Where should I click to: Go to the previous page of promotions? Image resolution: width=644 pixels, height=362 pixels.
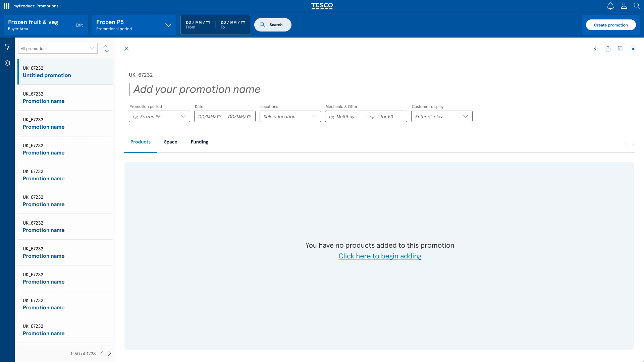pyautogui.click(x=102, y=353)
